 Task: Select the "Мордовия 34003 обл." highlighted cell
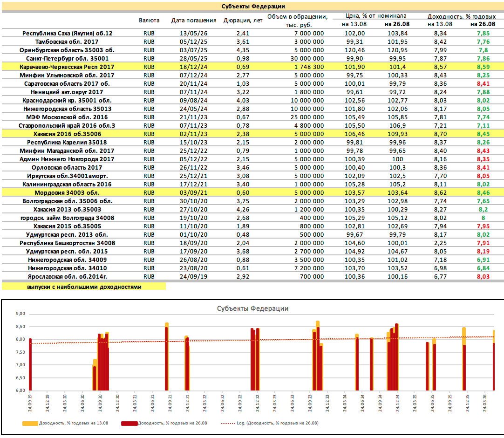[x=67, y=192]
